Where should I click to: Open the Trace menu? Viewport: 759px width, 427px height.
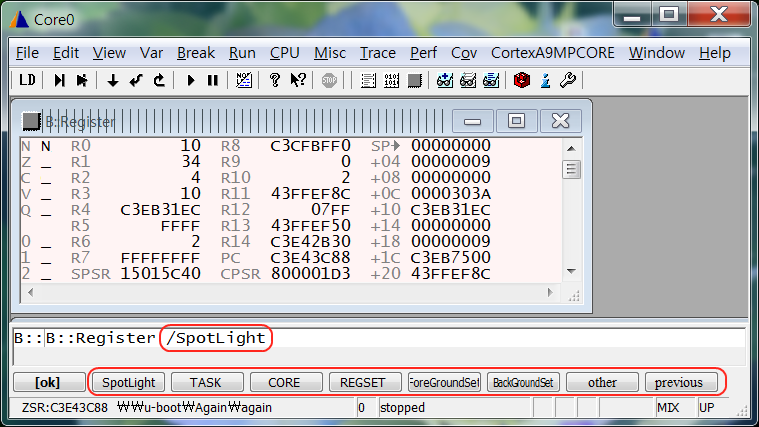click(x=377, y=53)
